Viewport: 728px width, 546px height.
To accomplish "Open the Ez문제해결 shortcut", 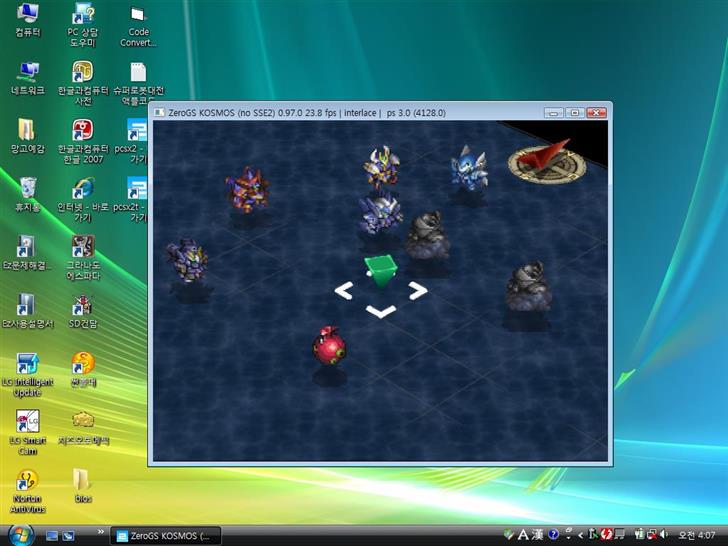I will click(x=27, y=253).
